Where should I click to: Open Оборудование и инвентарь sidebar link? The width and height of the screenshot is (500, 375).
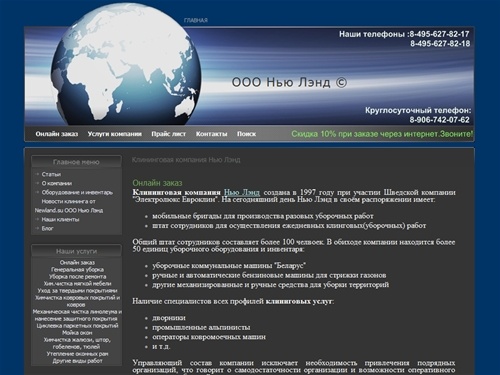77,192
